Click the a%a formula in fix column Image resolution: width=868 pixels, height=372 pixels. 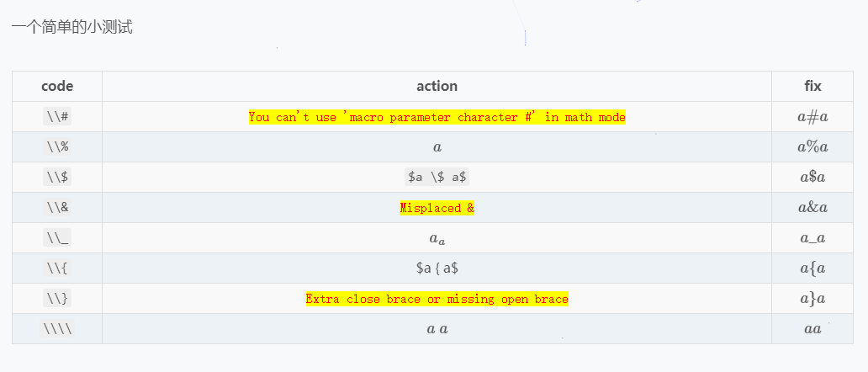(812, 147)
